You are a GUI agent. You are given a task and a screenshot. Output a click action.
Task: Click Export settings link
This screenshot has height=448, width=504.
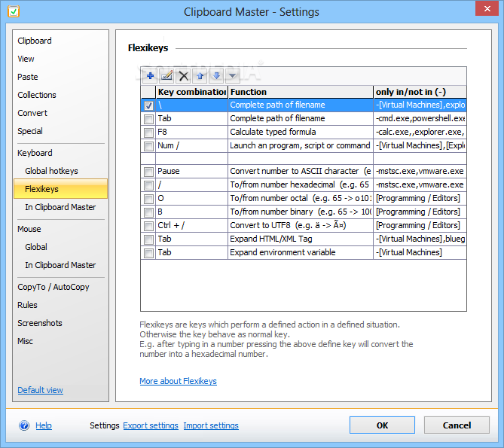151,425
